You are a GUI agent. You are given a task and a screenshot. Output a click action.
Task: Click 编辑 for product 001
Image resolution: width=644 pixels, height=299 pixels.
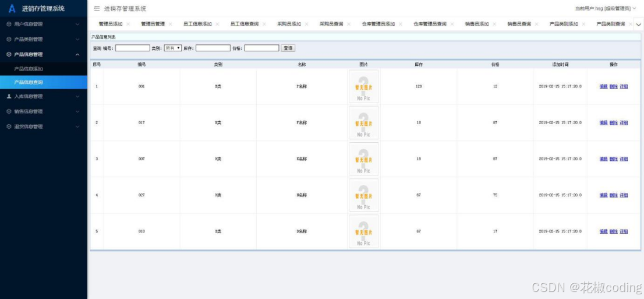[603, 87]
